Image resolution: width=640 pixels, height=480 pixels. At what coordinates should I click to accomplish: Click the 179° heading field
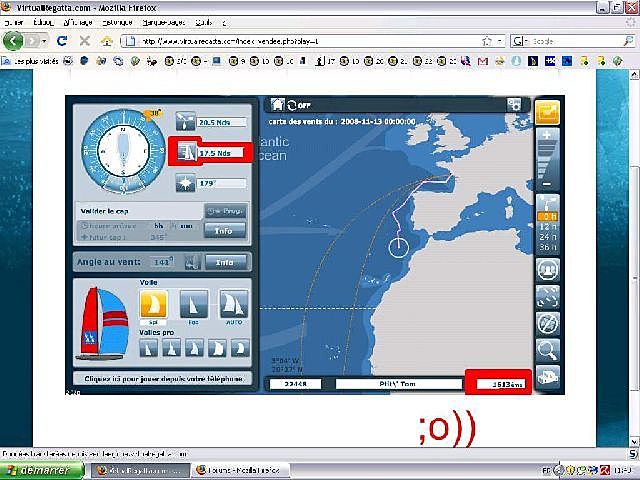tap(222, 184)
